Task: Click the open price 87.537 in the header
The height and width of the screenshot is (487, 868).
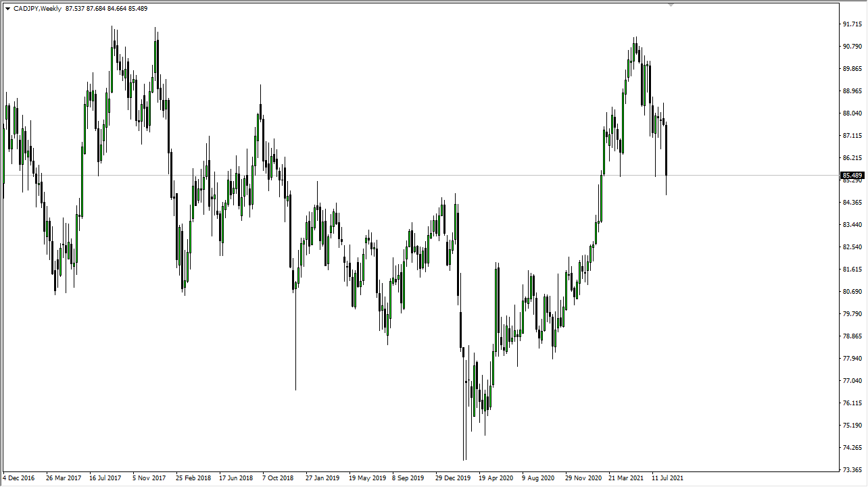Action: (x=74, y=8)
